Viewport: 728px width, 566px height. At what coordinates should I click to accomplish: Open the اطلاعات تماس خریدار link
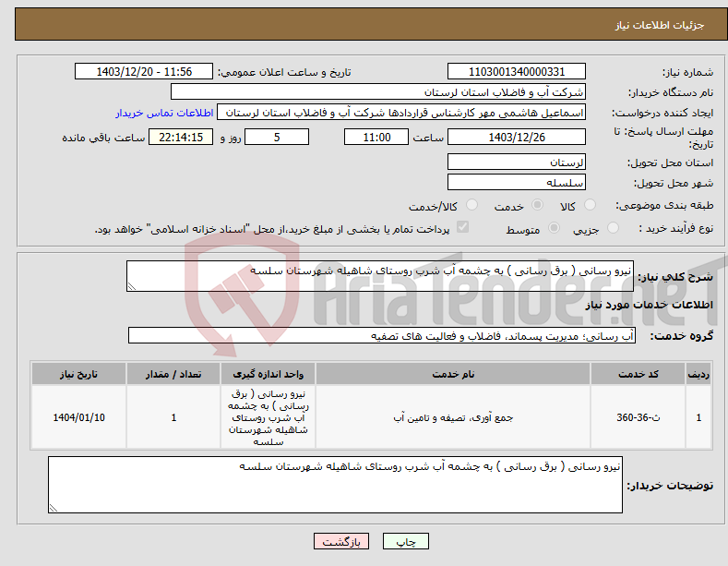(164, 113)
